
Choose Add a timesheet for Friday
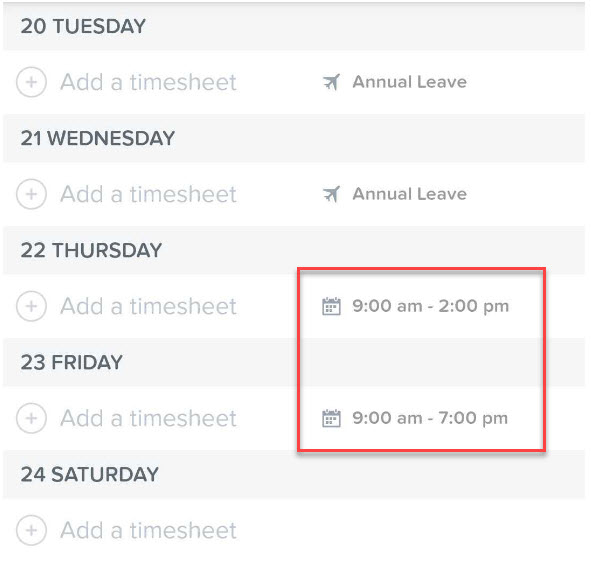[149, 418]
